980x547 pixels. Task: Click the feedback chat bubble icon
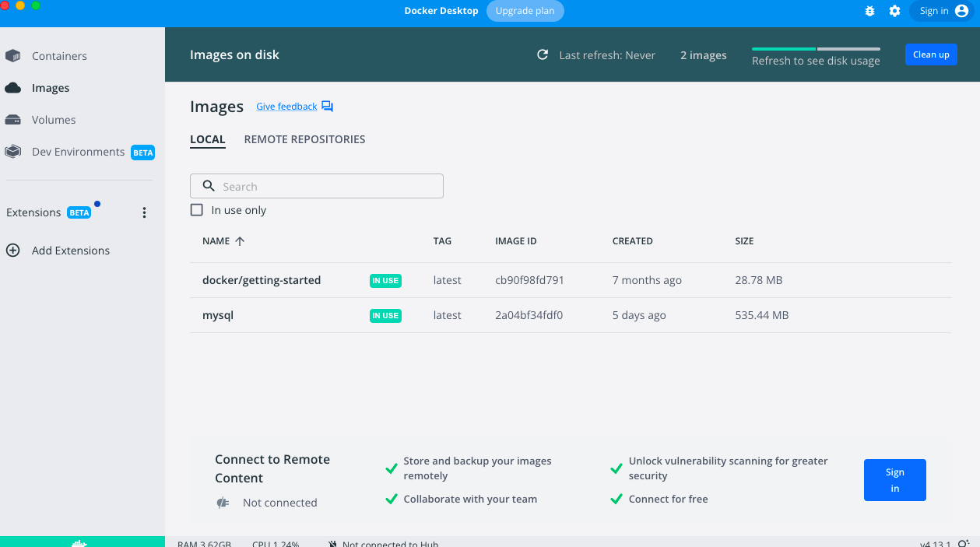tap(327, 107)
